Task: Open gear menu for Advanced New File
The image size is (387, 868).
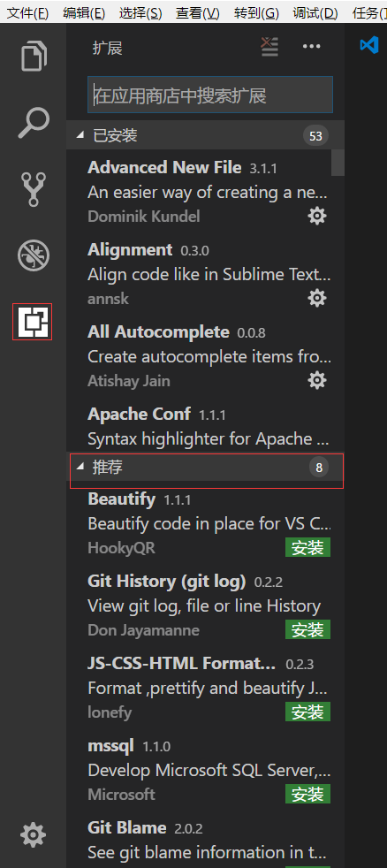Action: tap(317, 216)
